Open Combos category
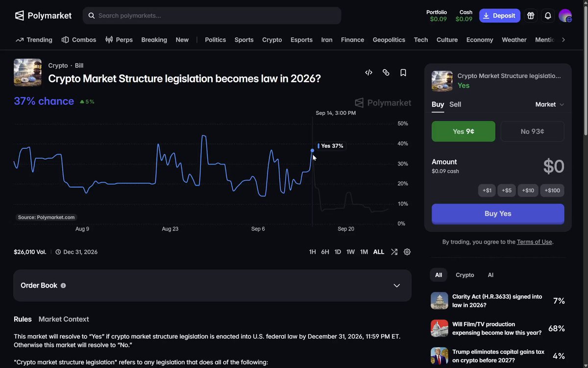 point(79,40)
